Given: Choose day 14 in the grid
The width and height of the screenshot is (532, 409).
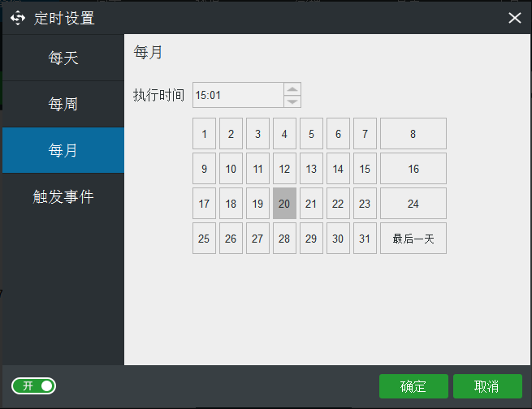Looking at the screenshot, I should click(338, 169).
